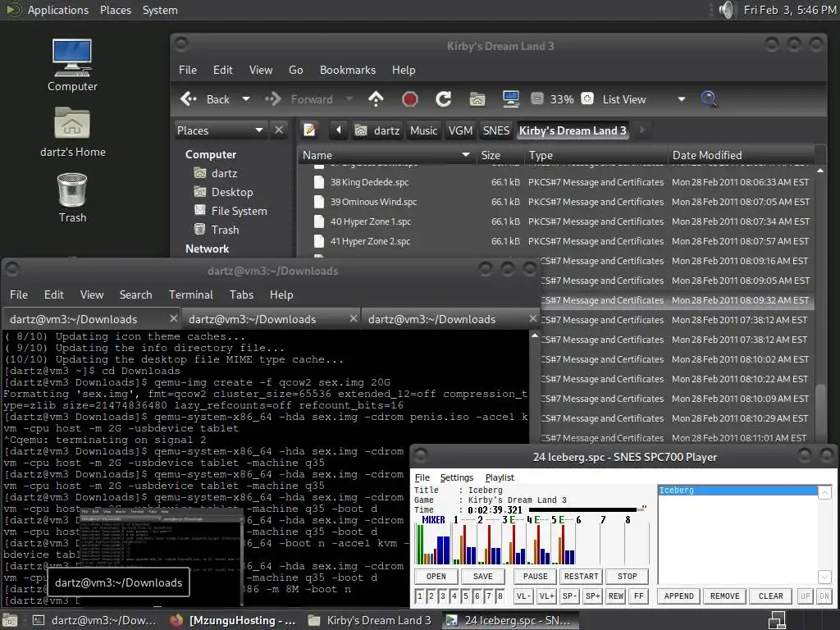Click the Name column sort arrow

click(466, 155)
